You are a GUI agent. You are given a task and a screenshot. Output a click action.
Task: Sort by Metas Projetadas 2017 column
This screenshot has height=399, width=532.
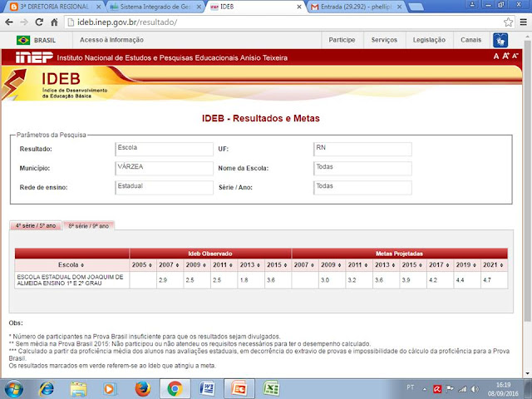(440, 265)
